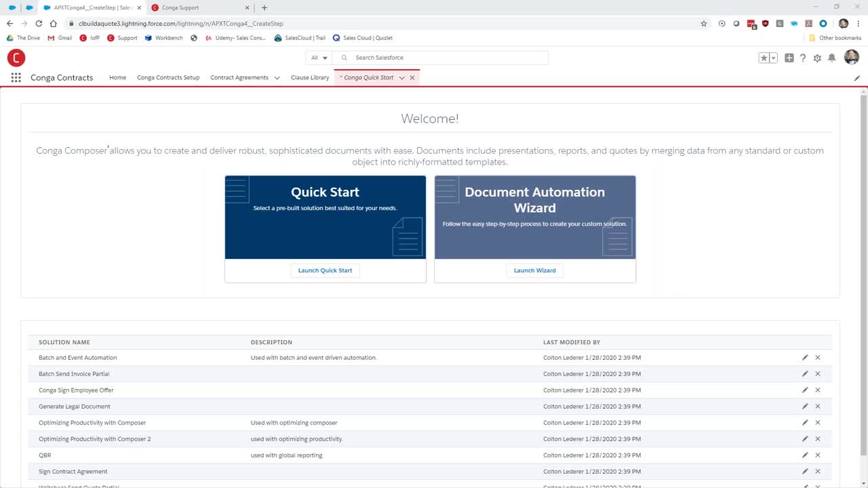Open the search scope All dropdown
This screenshot has height=488, width=868.
click(x=319, y=58)
